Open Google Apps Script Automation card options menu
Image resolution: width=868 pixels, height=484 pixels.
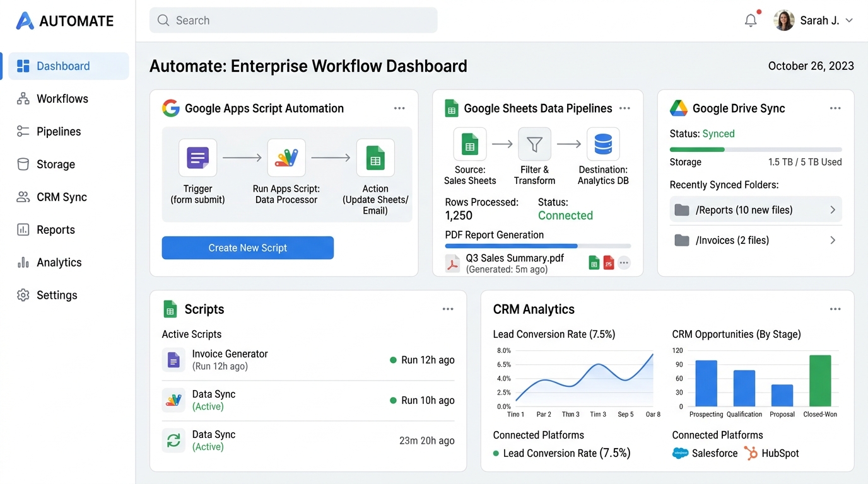click(399, 108)
